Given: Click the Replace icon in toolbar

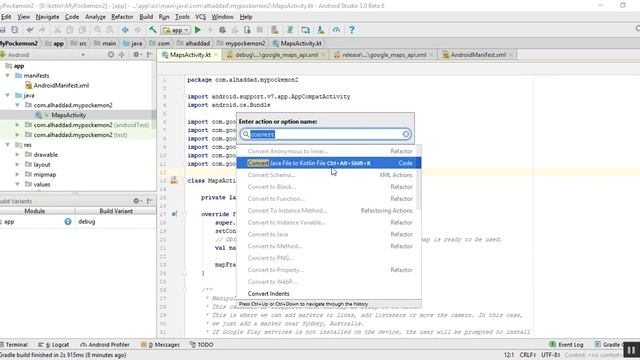Looking at the screenshot, I should click(x=110, y=30).
